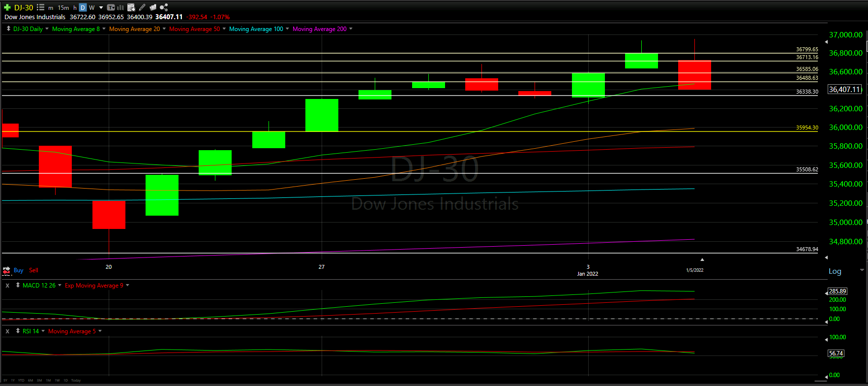This screenshot has height=386, width=868.
Task: Expand the RSI 14 dropdown
Action: click(x=43, y=331)
